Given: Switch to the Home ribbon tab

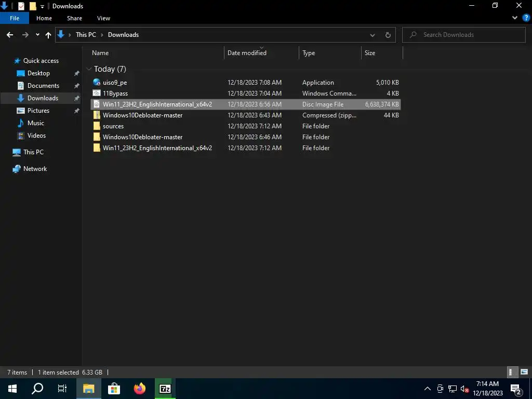Looking at the screenshot, I should click(44, 18).
